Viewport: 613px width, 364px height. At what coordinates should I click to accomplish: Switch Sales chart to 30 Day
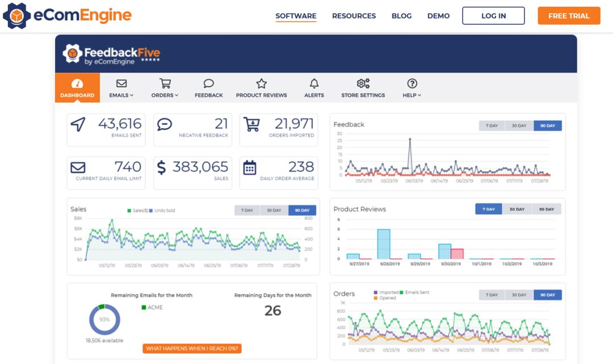(274, 210)
